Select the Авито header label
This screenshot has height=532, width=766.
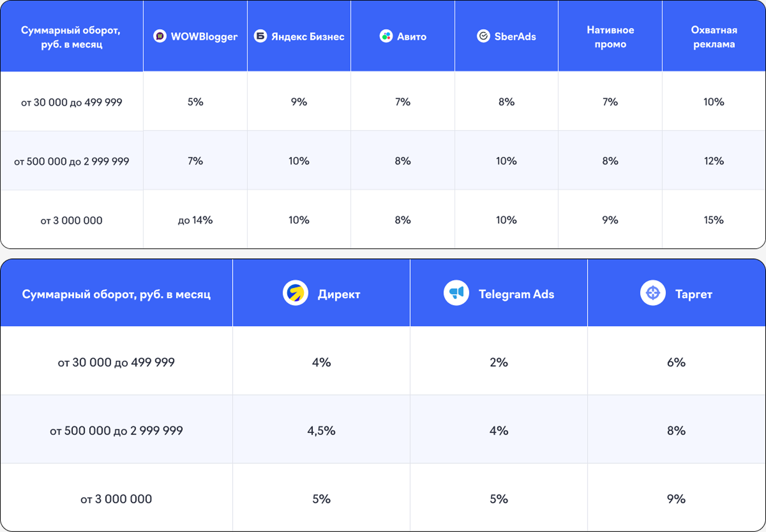(412, 37)
